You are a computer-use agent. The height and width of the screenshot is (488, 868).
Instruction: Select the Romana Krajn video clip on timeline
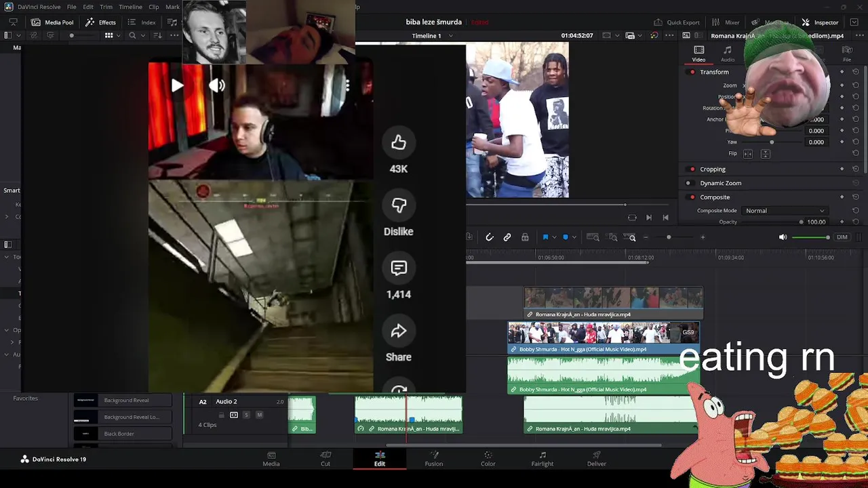tap(614, 303)
